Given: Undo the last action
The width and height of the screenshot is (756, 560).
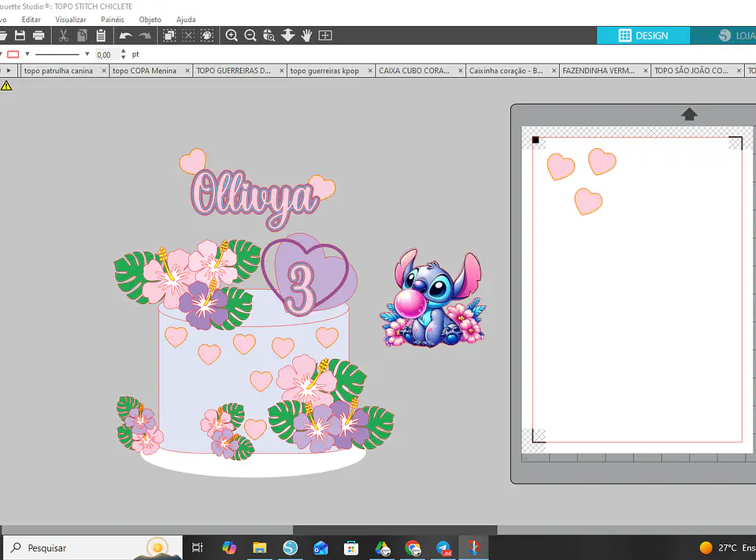Looking at the screenshot, I should coord(125,35).
